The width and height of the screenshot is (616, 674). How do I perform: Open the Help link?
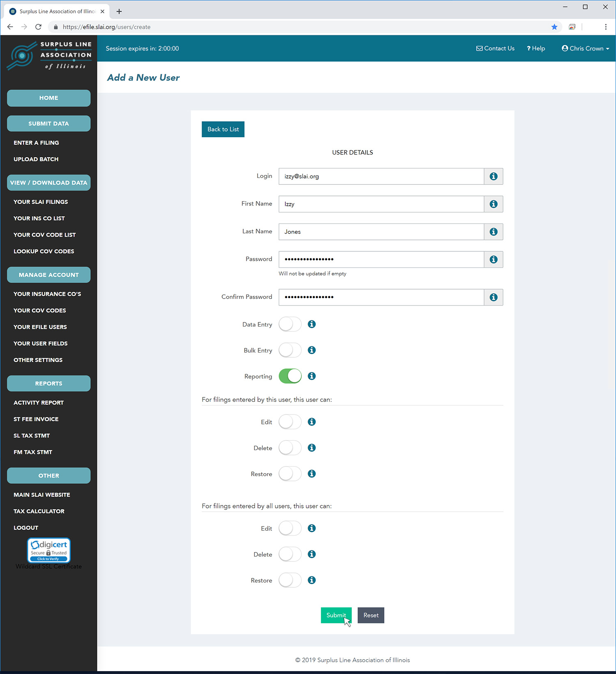(536, 48)
